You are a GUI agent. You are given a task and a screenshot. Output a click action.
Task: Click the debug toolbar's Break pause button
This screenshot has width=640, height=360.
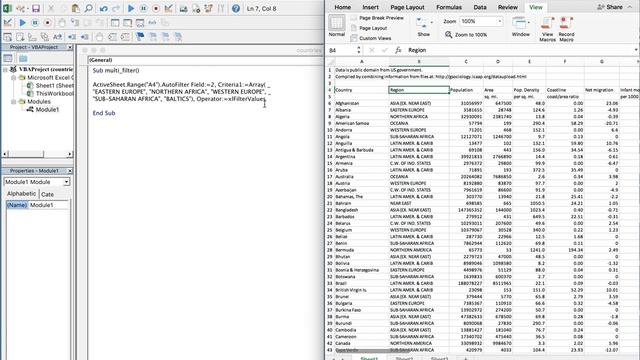pos(35,23)
